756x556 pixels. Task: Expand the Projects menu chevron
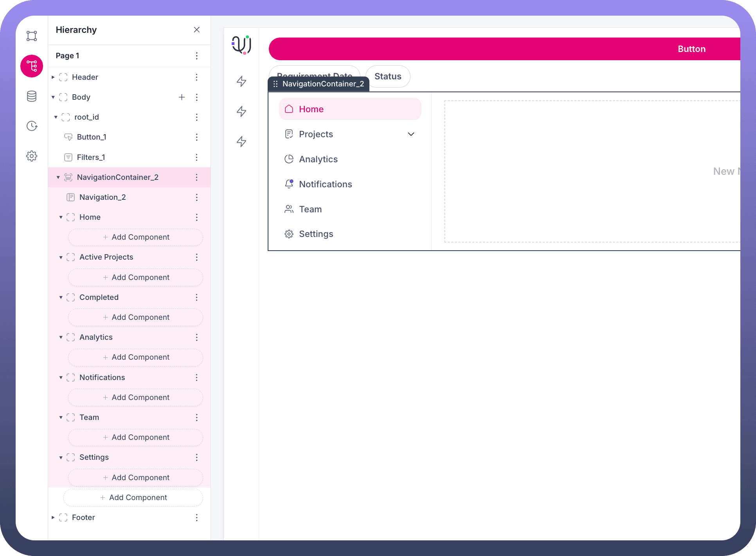point(411,134)
